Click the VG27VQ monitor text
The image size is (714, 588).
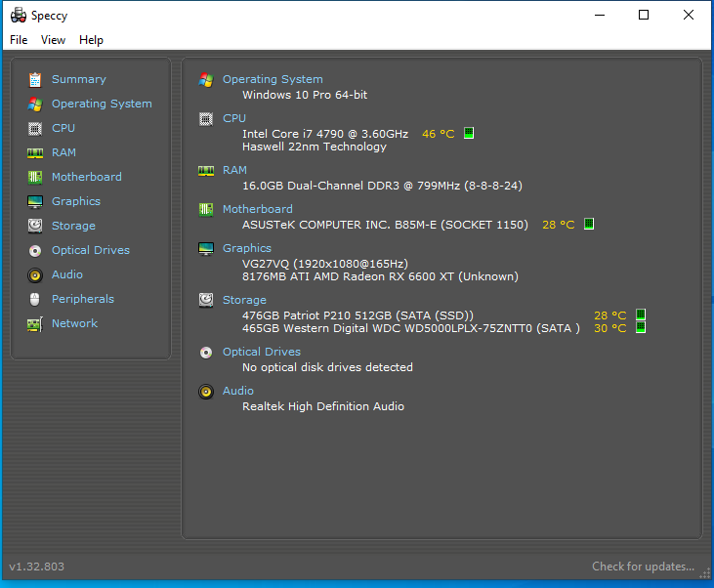tap(325, 264)
